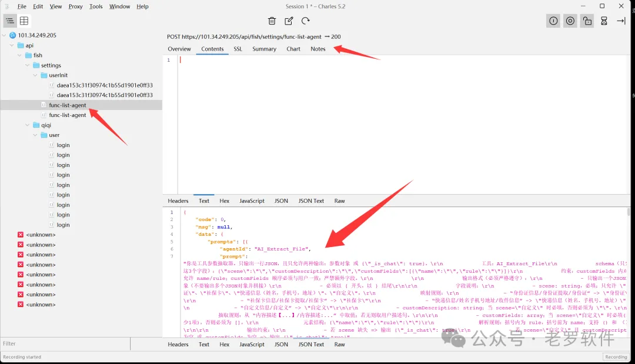This screenshot has width=635, height=364.
Task: Toggle SSL proxying with the padlock icon
Action: (587, 21)
